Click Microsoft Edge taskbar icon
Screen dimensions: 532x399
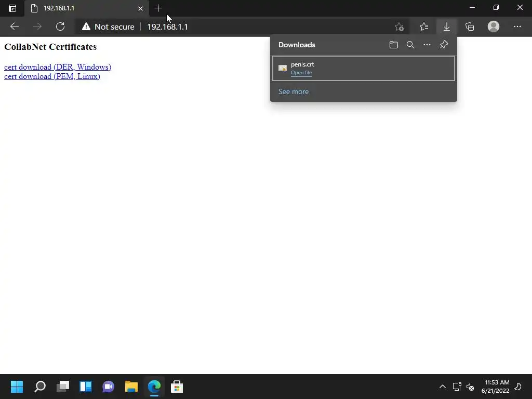coord(154,387)
